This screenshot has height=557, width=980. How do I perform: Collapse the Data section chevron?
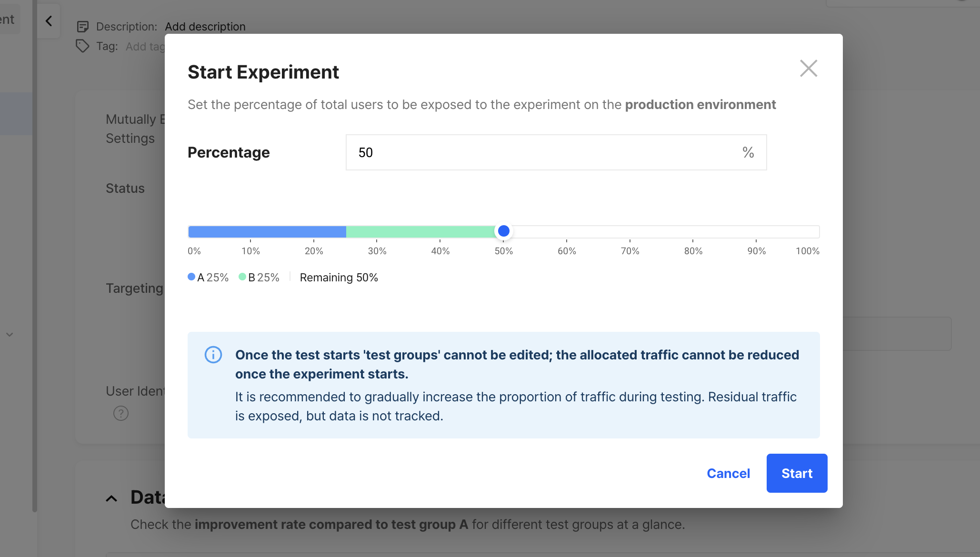(x=111, y=498)
